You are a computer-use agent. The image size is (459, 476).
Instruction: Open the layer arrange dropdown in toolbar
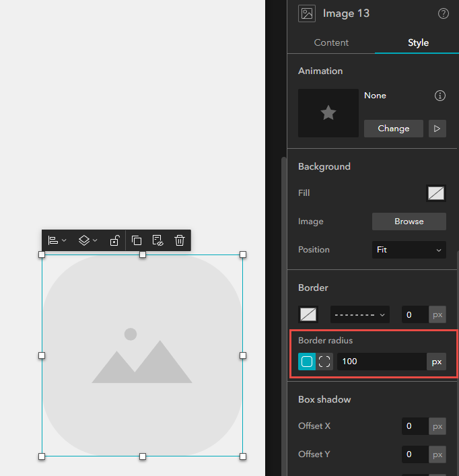[87, 240]
